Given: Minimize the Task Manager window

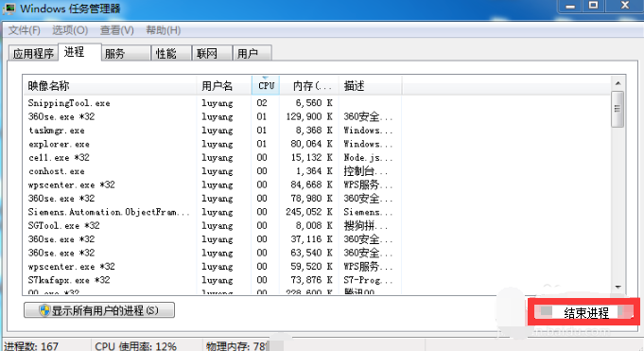Looking at the screenshot, I should coord(570,6).
